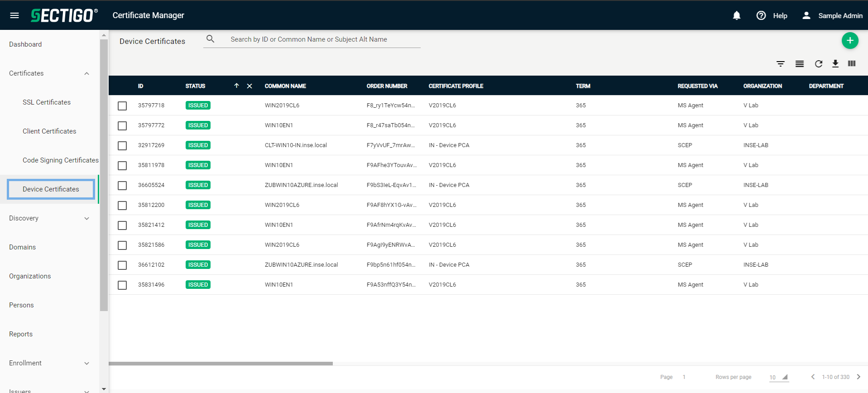Click the Help link in header

click(780, 15)
